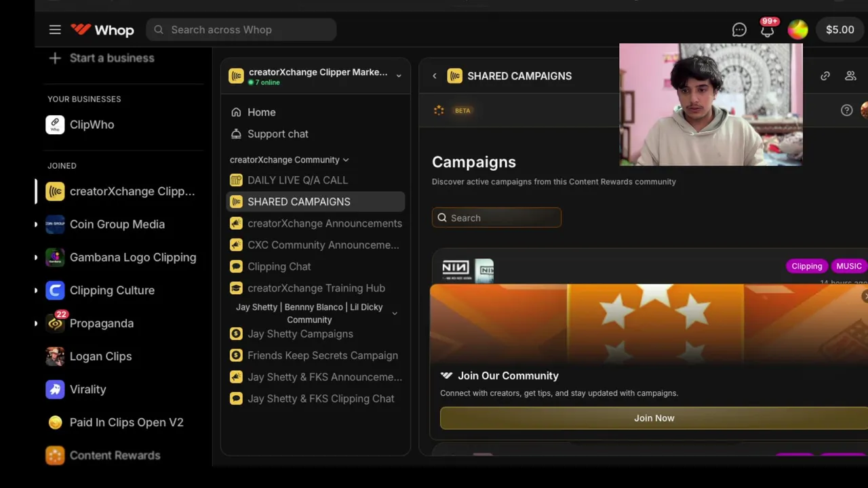Screen dimensions: 868x488
Task: Click the Propaganda icon with 22 badge
Action: click(56, 322)
